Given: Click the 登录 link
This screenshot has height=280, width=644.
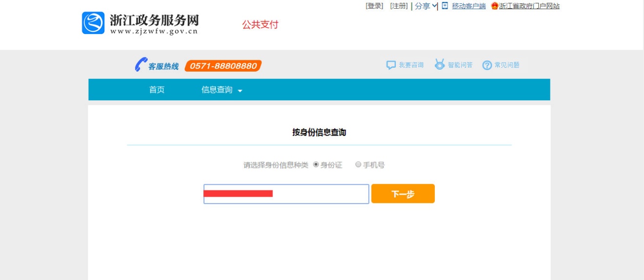Looking at the screenshot, I should (374, 6).
